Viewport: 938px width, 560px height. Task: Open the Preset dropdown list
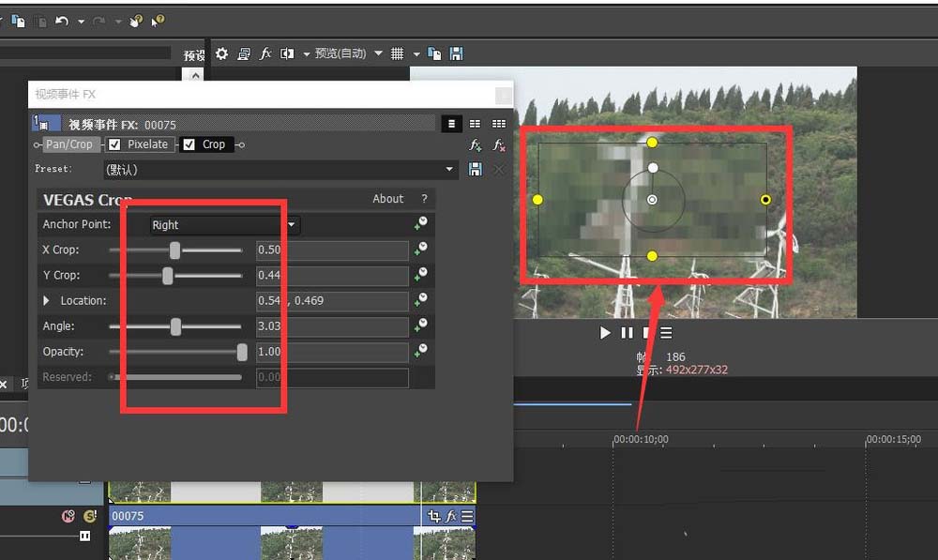pyautogui.click(x=451, y=170)
